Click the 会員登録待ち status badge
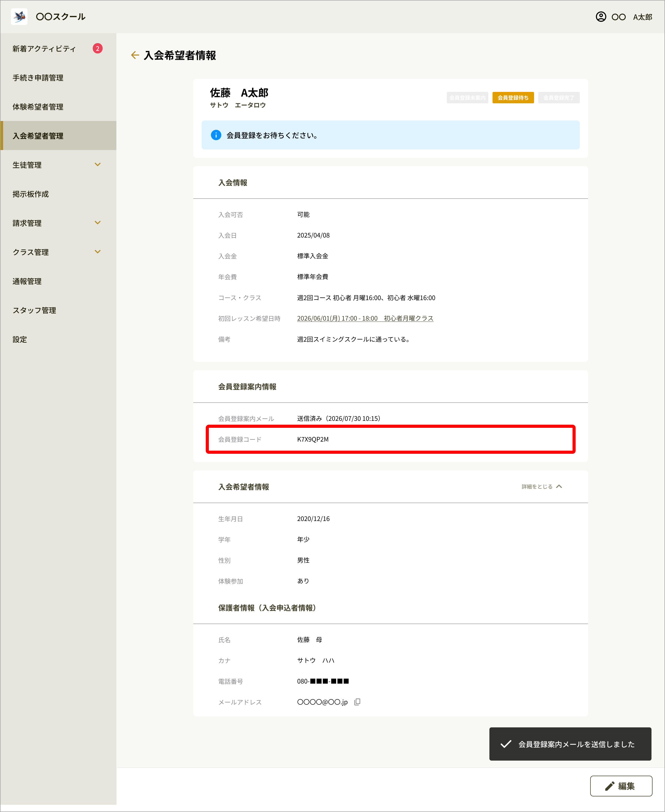This screenshot has width=665, height=812. click(513, 98)
